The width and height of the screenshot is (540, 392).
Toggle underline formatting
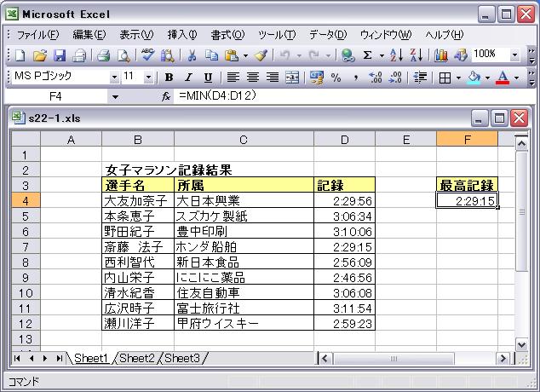tap(208, 78)
